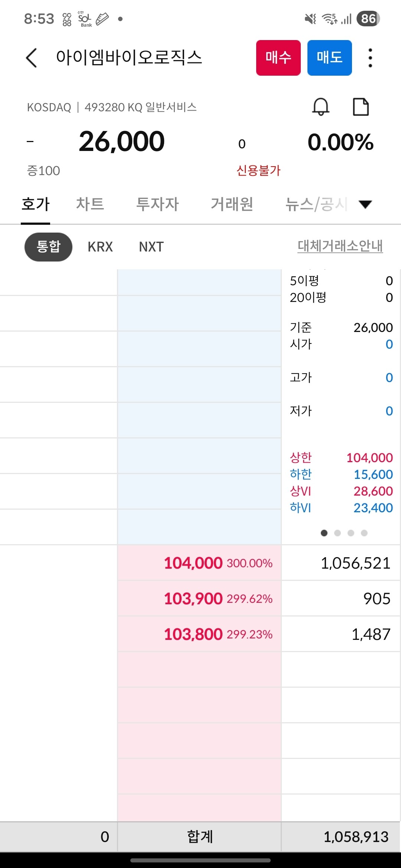Switch to 거래원 tab

(232, 204)
